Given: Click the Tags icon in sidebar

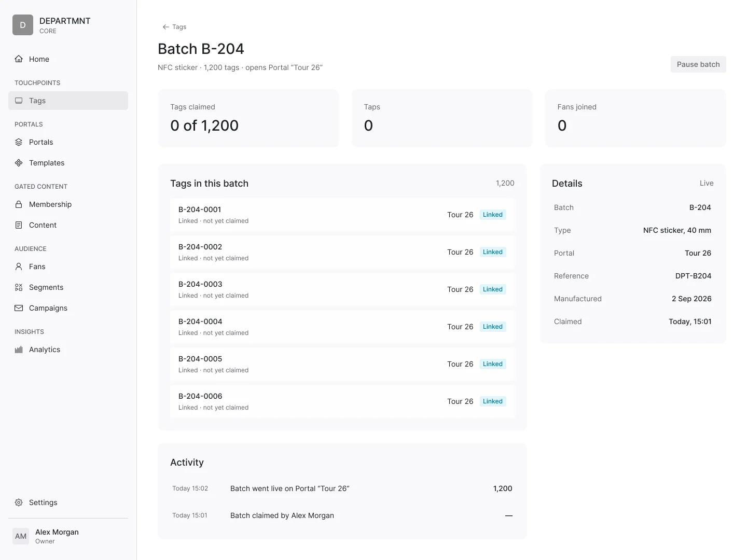Looking at the screenshot, I should coord(19,101).
